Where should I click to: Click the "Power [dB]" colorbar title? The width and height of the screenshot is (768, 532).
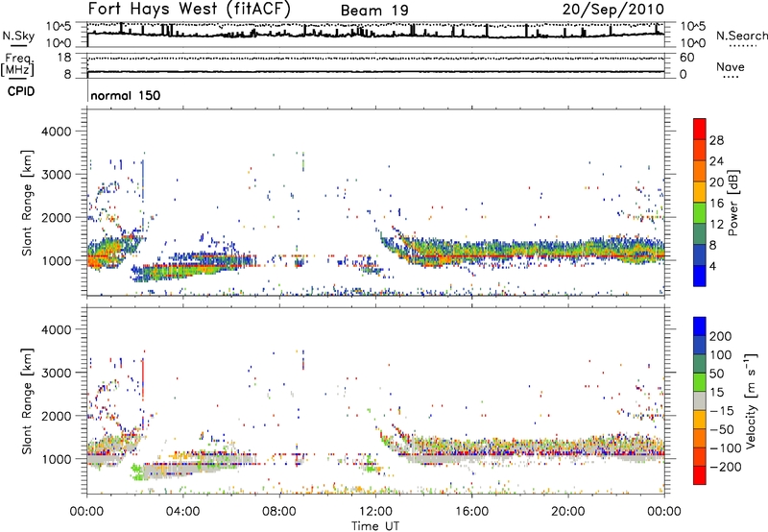click(x=732, y=203)
